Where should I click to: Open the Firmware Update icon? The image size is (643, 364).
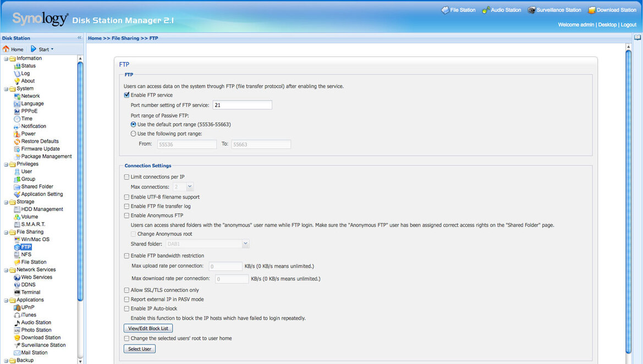pos(17,149)
